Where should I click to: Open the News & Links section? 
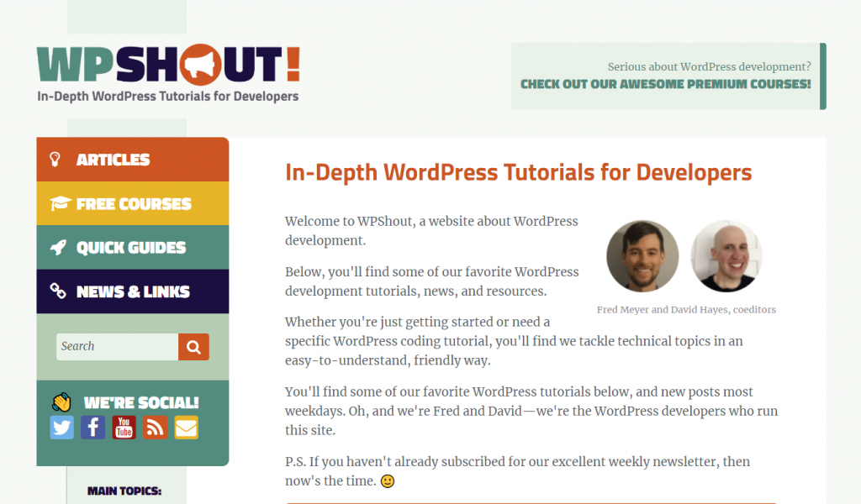pos(133,291)
